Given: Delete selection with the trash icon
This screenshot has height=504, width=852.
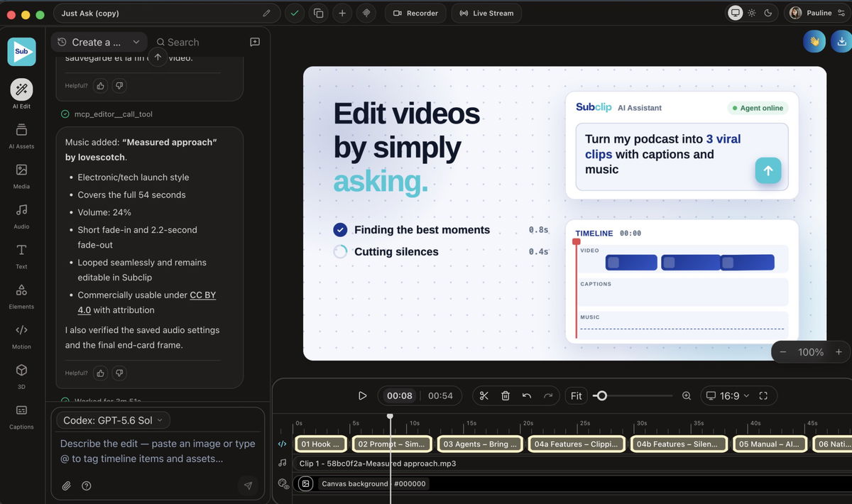Looking at the screenshot, I should click(x=506, y=395).
